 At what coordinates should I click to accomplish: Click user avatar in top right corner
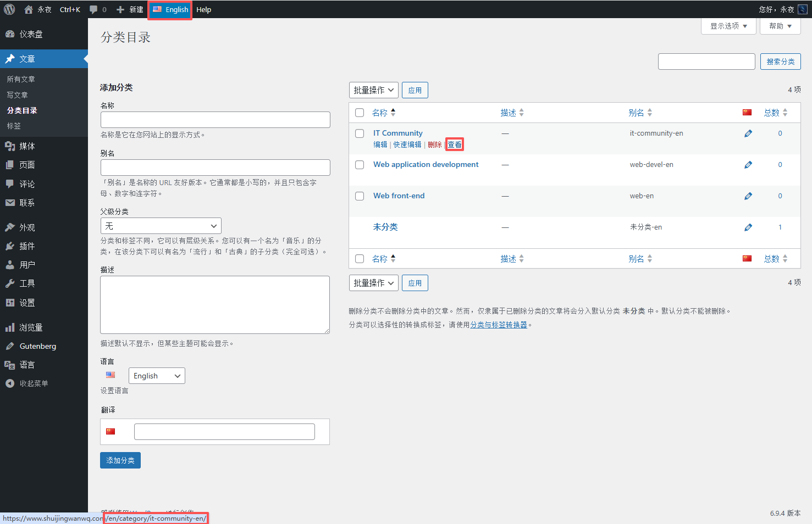803,9
